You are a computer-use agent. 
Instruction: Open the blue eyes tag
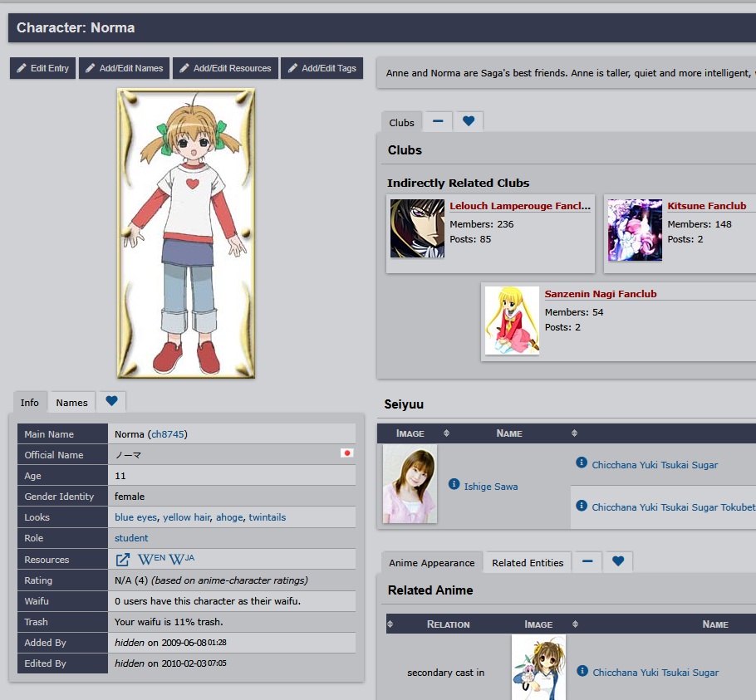pyautogui.click(x=135, y=517)
